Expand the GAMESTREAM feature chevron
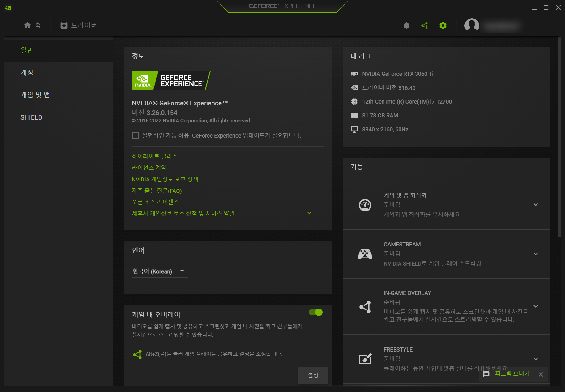565x392 pixels. (x=536, y=254)
